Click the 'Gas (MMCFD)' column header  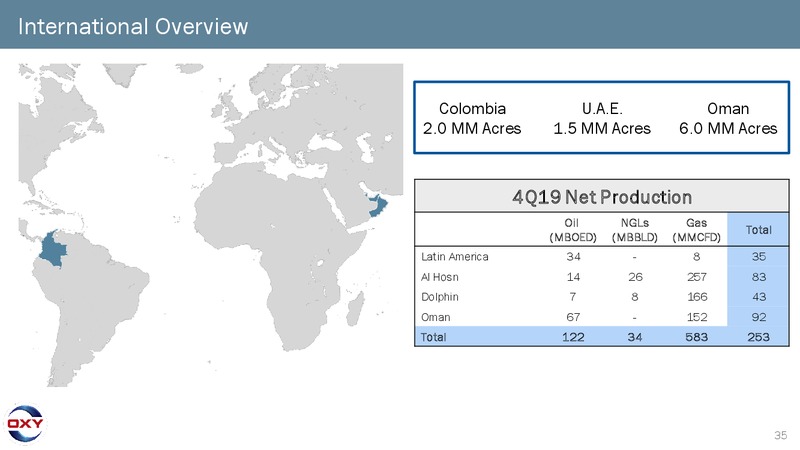[x=696, y=230]
